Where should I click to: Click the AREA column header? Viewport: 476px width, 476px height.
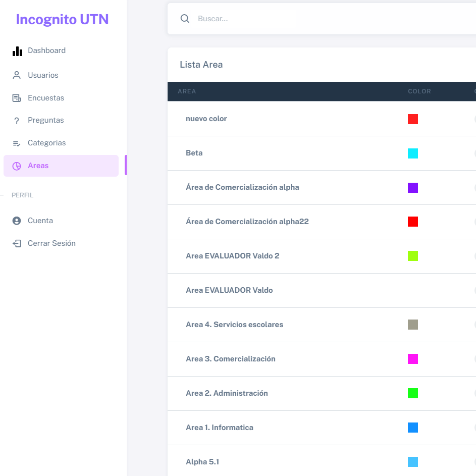tap(187, 91)
